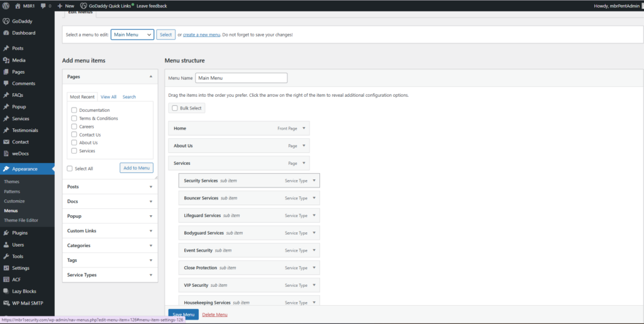Open the Plugins section icon

(6, 233)
